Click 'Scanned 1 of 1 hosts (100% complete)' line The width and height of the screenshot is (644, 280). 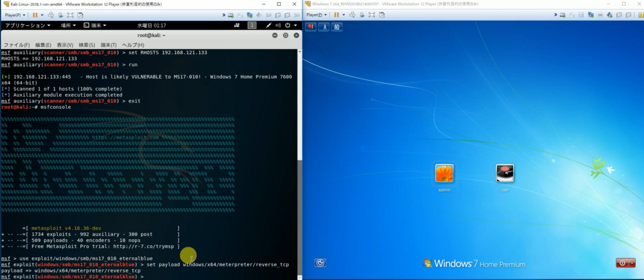(x=62, y=89)
